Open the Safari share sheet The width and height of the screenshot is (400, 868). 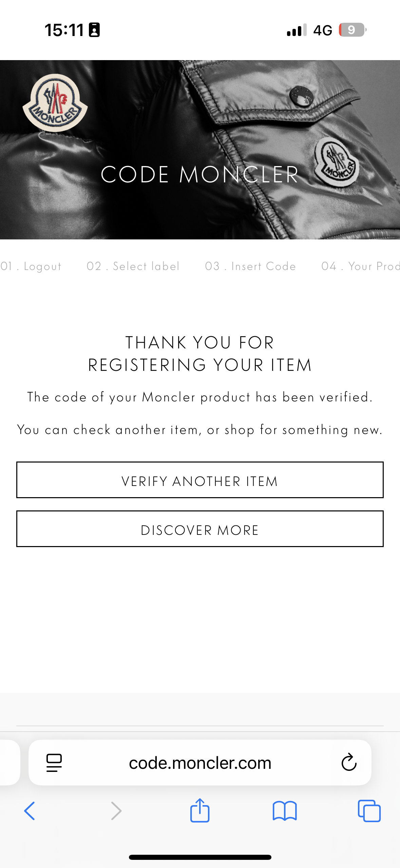point(200,810)
